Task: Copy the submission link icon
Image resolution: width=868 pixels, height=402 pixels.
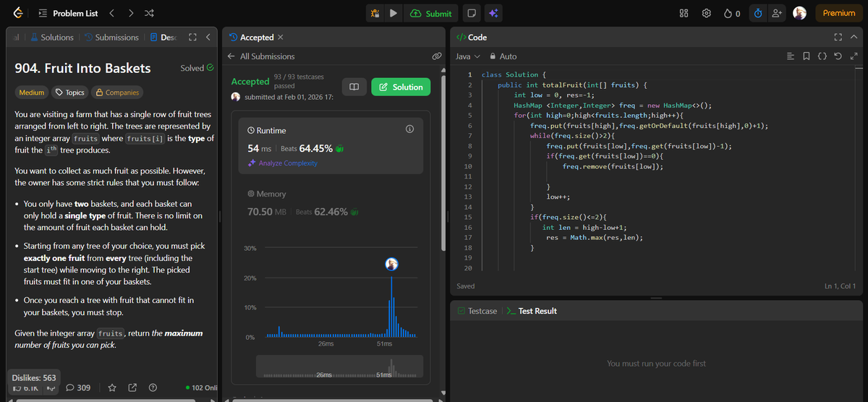Action: tap(436, 56)
